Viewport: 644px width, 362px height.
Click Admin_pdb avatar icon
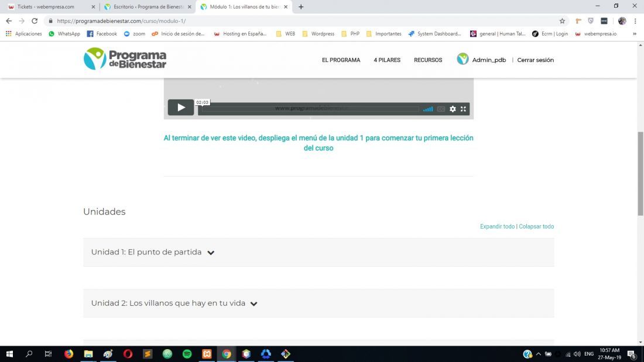tap(463, 59)
